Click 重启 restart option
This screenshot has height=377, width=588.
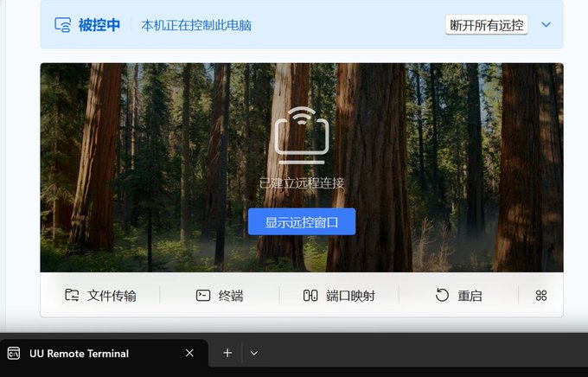pos(458,296)
